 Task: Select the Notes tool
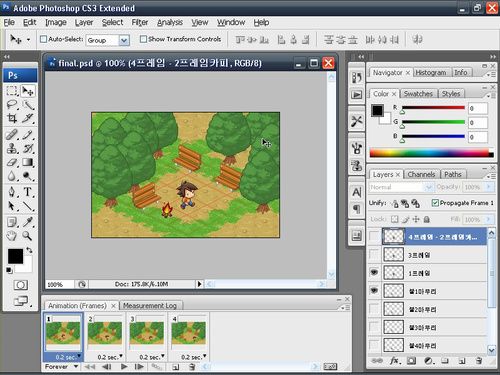point(12,222)
